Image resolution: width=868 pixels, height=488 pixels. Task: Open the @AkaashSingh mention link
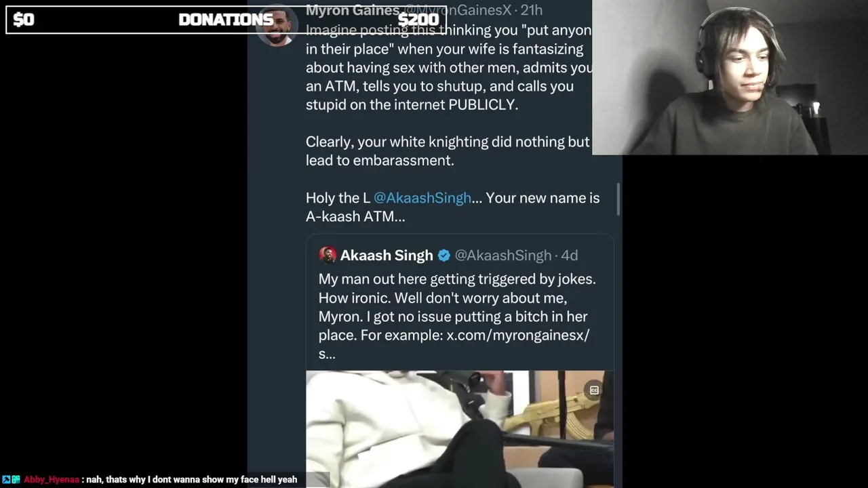tap(422, 198)
